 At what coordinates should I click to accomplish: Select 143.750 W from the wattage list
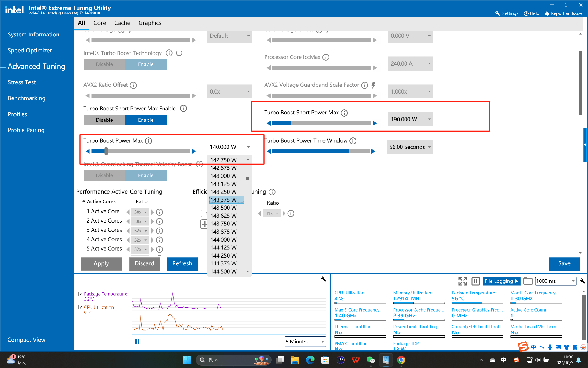(224, 224)
